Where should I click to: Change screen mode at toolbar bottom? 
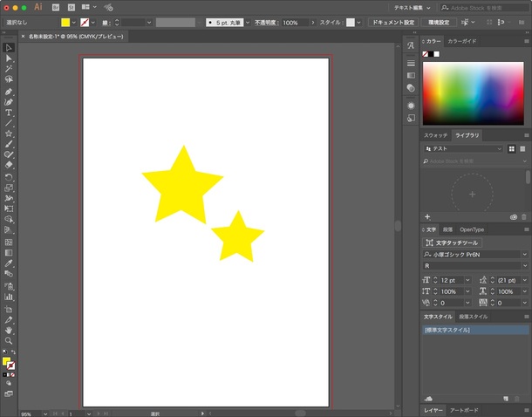(x=9, y=394)
